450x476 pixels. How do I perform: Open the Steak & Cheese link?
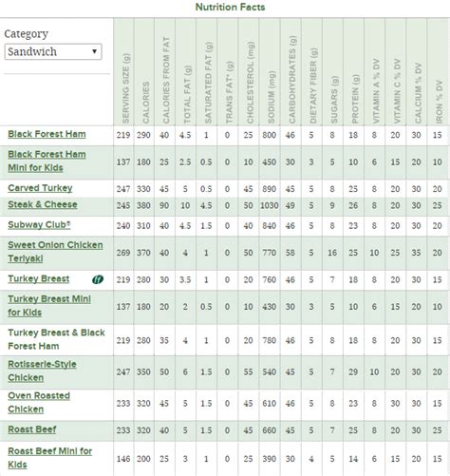[x=43, y=204]
